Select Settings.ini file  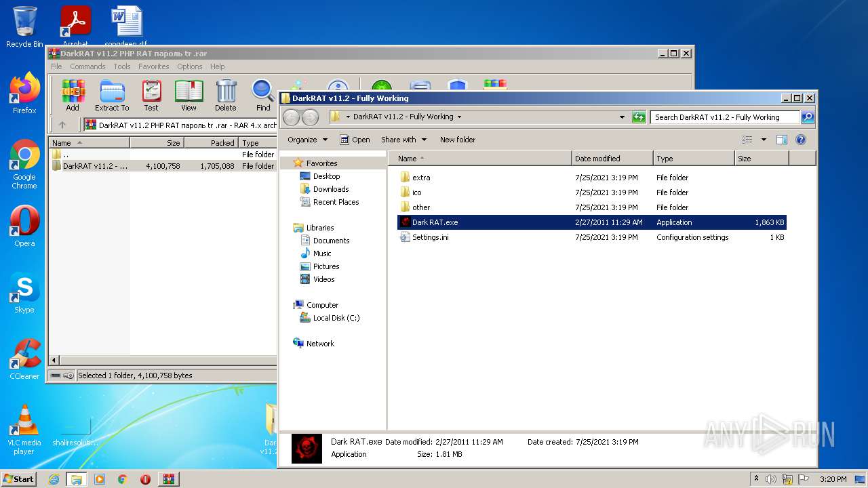430,237
